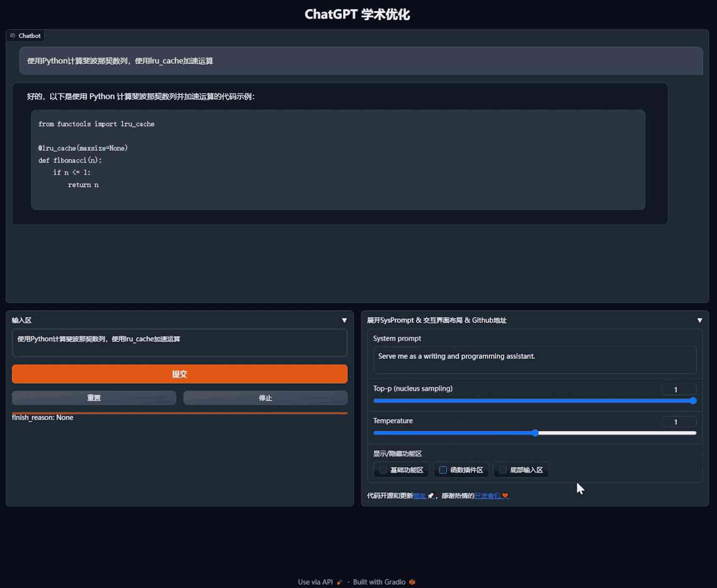
Task: Open the 地址 source code link
Action: (419, 495)
